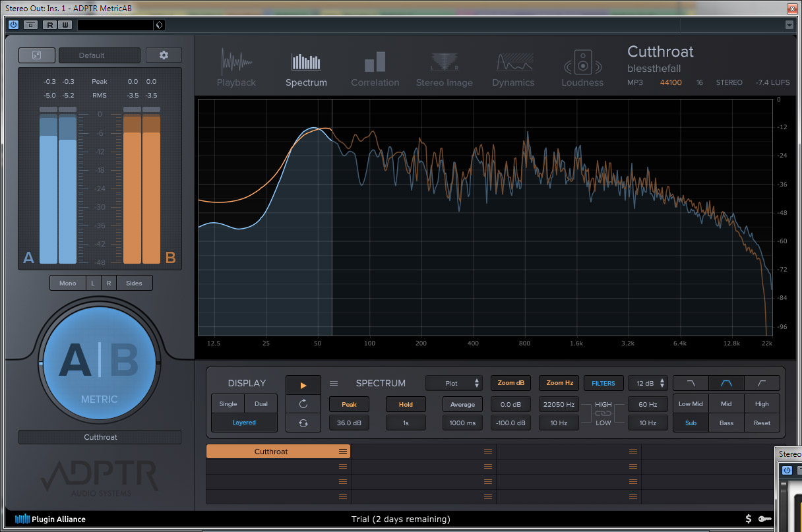Click the big A|B switch knob
The height and width of the screenshot is (532, 802).
pos(100,363)
